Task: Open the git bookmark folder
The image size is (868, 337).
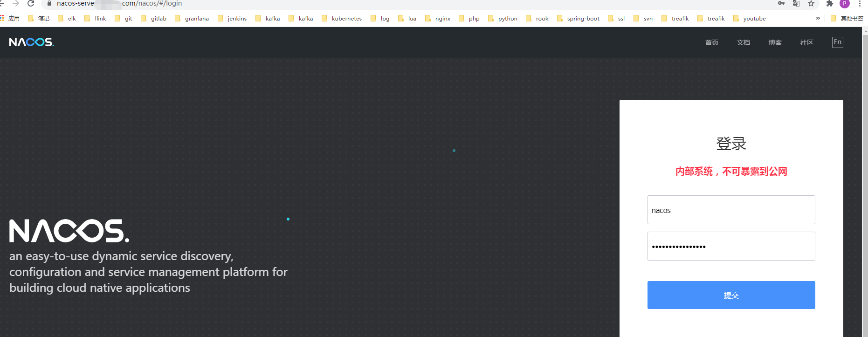Action: pyautogui.click(x=124, y=18)
